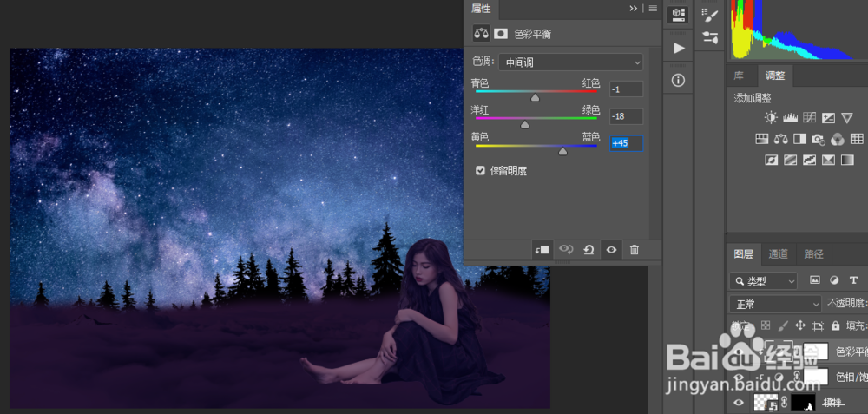Open the 色调 tone dropdown showing 中间调
Screen dimensions: 868x414
[x=571, y=62]
